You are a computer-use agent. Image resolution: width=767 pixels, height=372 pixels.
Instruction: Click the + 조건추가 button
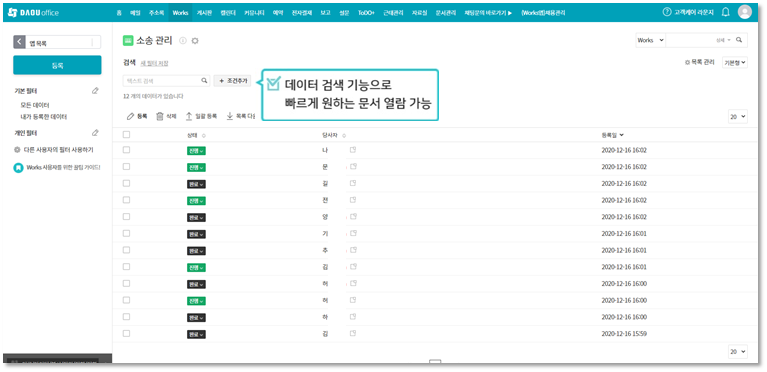coord(232,81)
